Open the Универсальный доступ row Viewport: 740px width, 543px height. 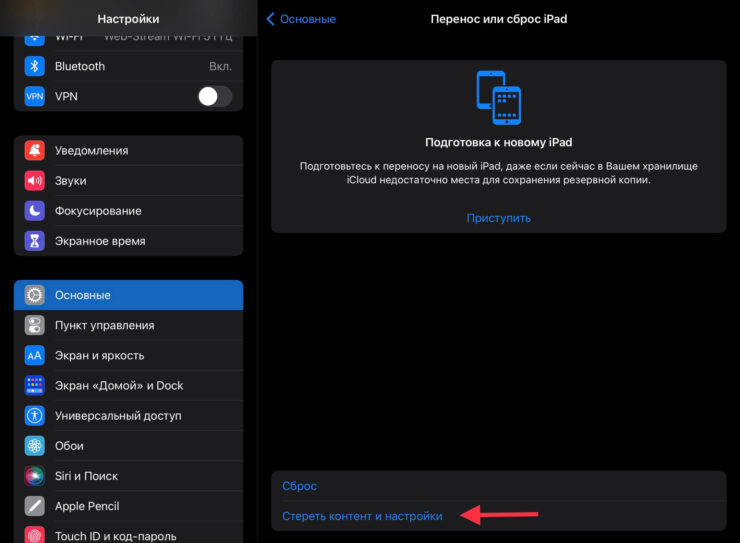coord(128,416)
